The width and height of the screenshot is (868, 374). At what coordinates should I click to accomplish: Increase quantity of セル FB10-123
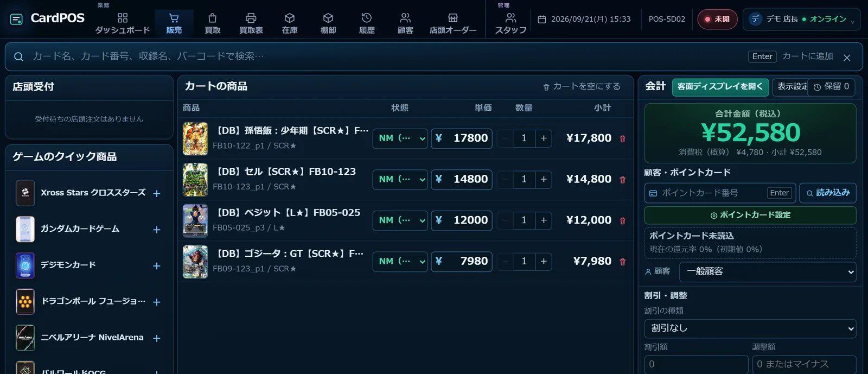[x=544, y=179]
